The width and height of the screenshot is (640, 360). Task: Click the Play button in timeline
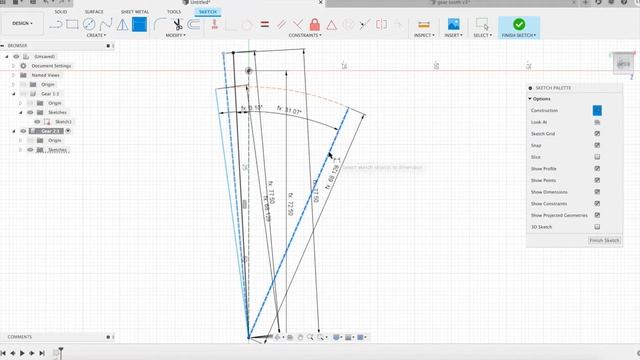click(x=22, y=353)
